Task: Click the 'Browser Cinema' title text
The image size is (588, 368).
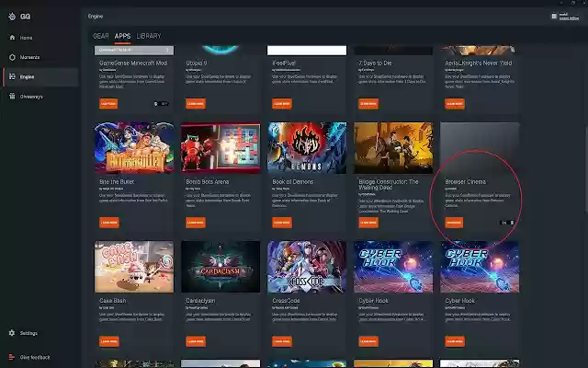Action: [466, 182]
